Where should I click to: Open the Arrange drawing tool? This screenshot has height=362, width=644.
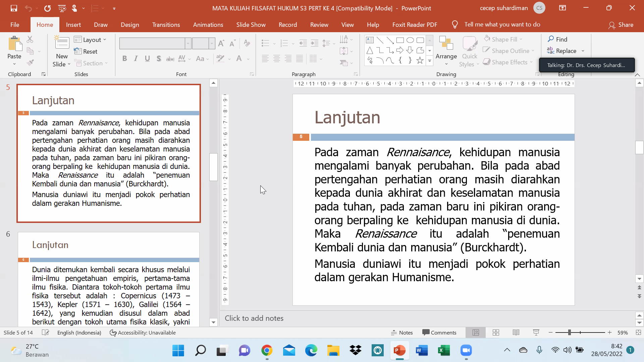point(446,50)
